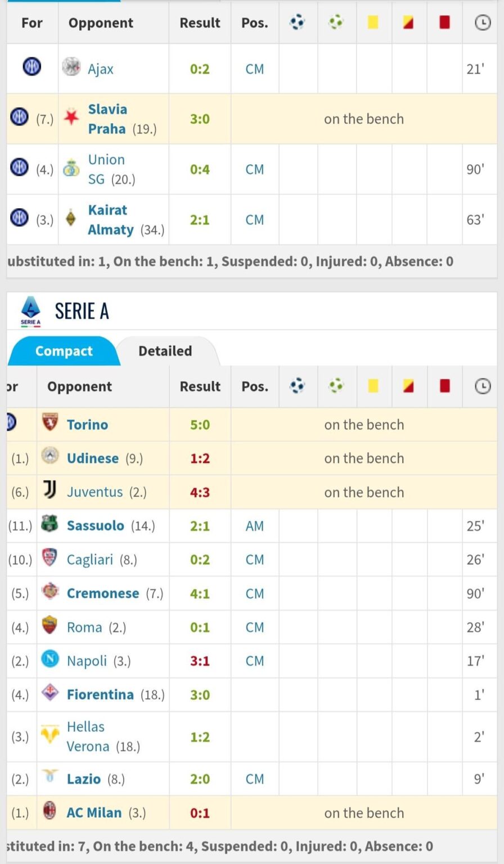Open the Slavia Praha opponent link
The height and width of the screenshot is (864, 504).
click(107, 119)
